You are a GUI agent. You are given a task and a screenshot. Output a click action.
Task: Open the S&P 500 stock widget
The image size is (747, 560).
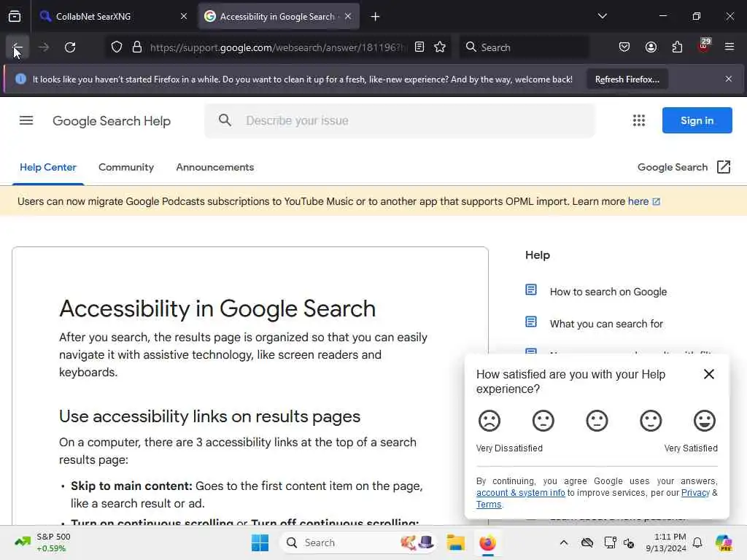pos(42,542)
